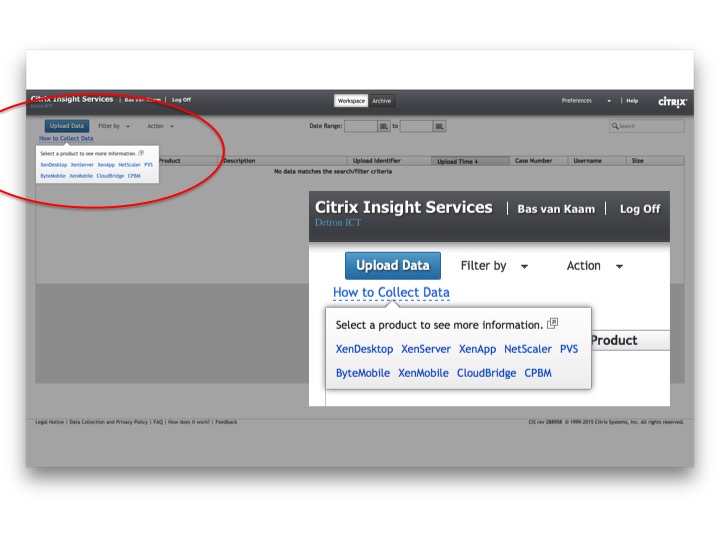Viewport: 720px width, 540px height.
Task: Sort by the Description column header
Action: click(239, 161)
